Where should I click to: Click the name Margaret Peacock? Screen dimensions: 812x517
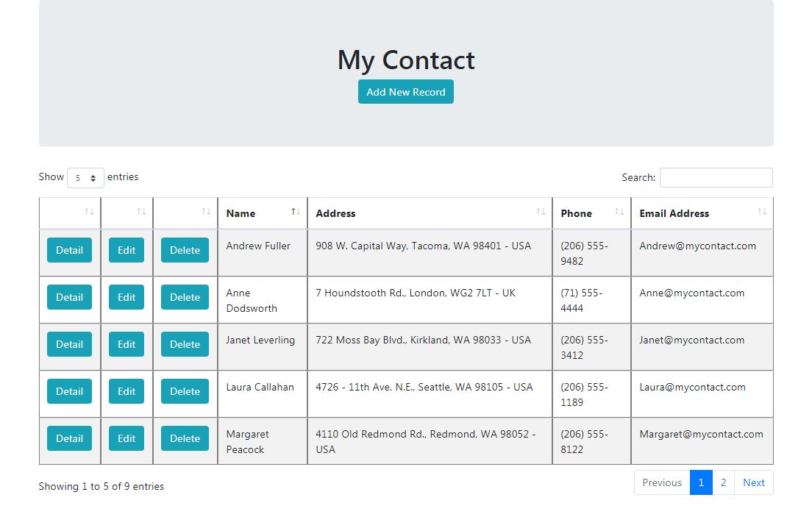(x=248, y=442)
